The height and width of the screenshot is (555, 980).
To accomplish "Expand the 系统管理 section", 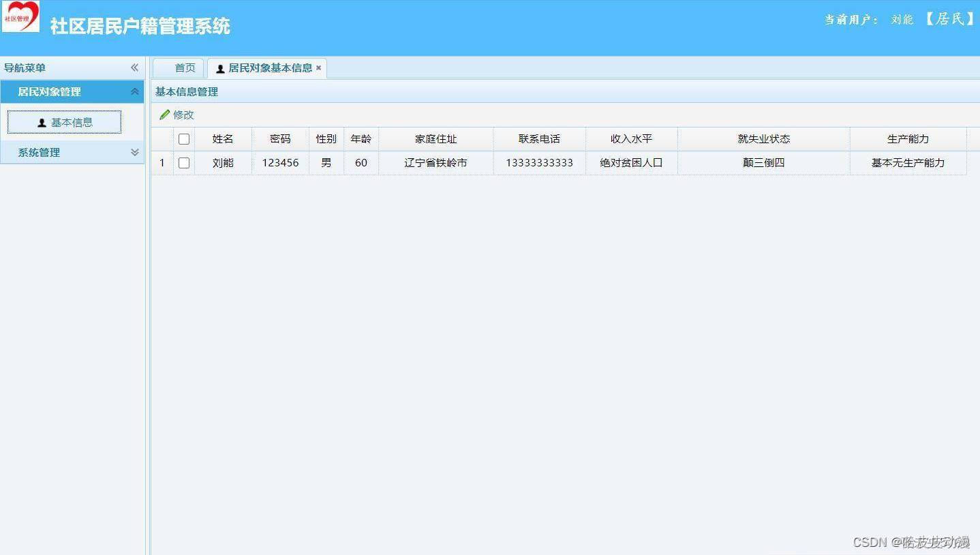I will click(x=134, y=152).
